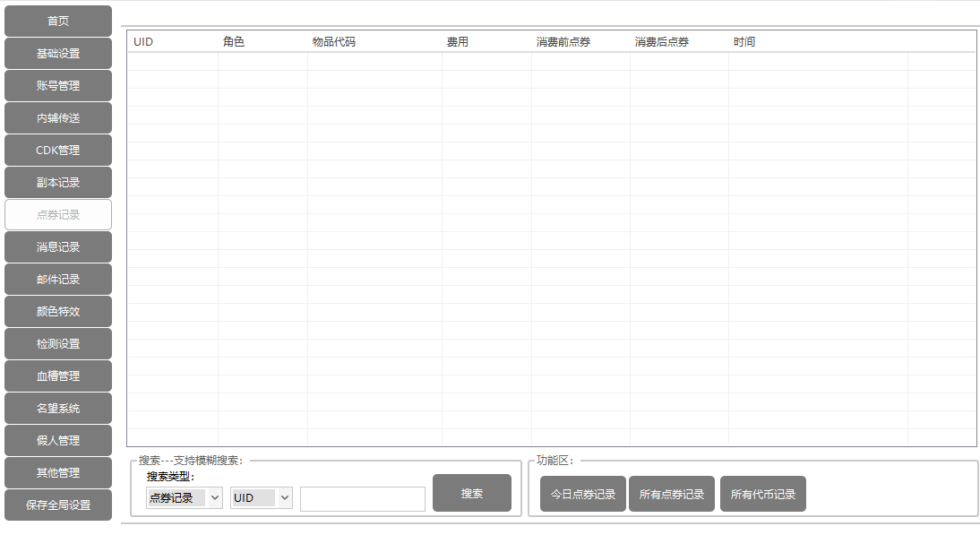980x535 pixels.
Task: Switch to 内辅传送 page
Action: click(58, 118)
